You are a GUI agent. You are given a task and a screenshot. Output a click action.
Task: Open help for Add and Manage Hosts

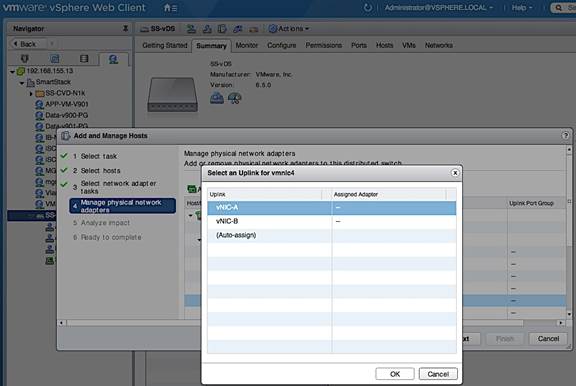coord(565,136)
